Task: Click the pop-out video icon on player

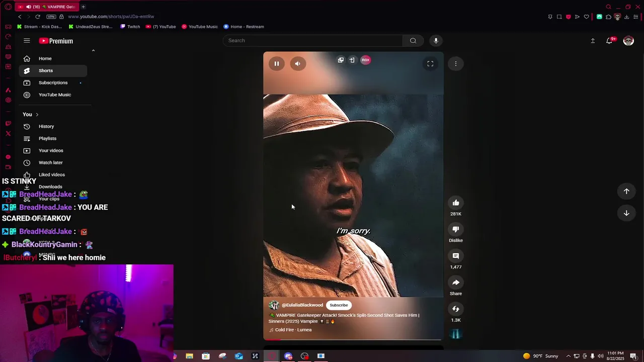Action: (341, 60)
